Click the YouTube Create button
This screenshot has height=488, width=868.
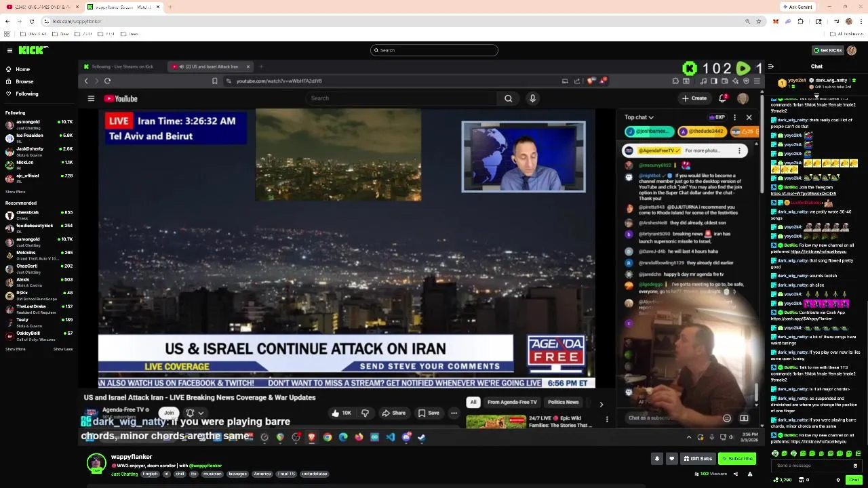point(694,98)
